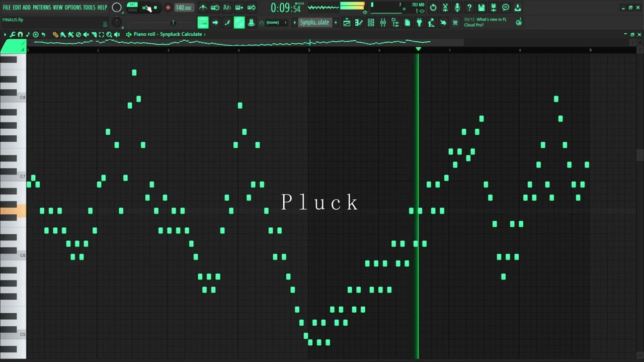Select the delete tool icon
Screen dimensions: 644x362
click(78, 34)
